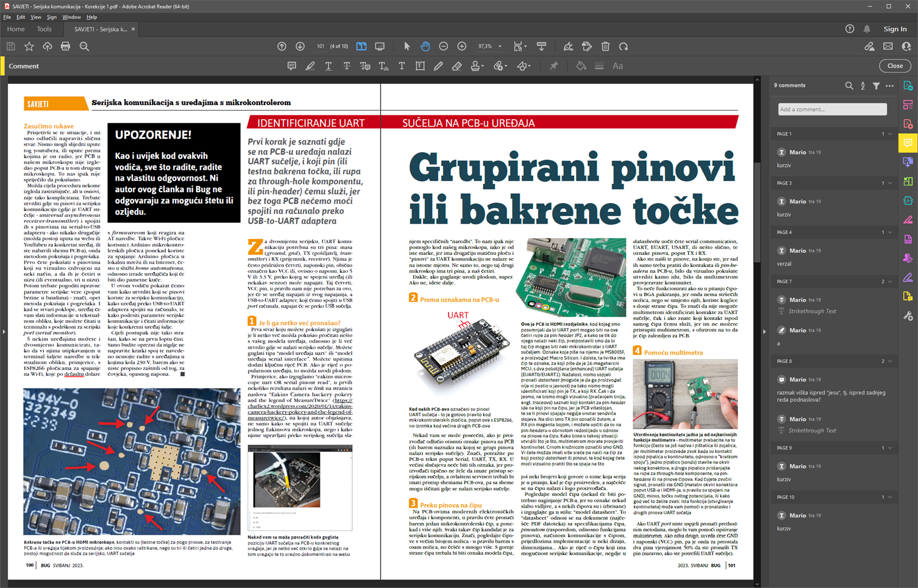Search the comments list
The width and height of the screenshot is (918, 588).
click(849, 85)
